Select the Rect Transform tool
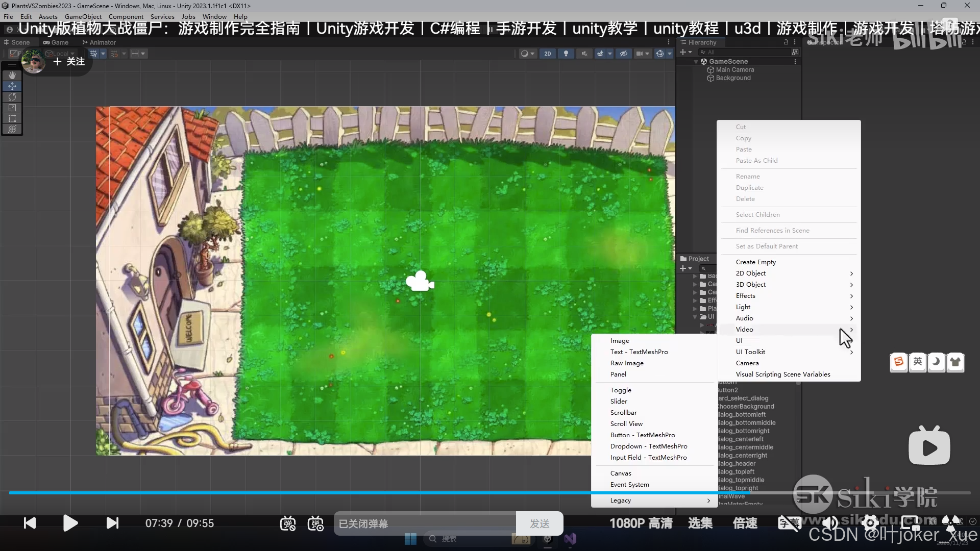The image size is (980, 551). point(12,118)
